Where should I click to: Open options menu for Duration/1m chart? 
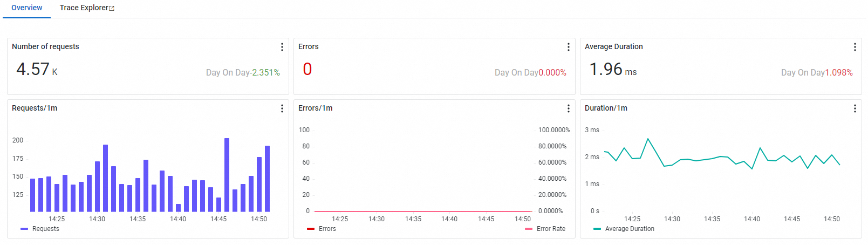point(855,108)
